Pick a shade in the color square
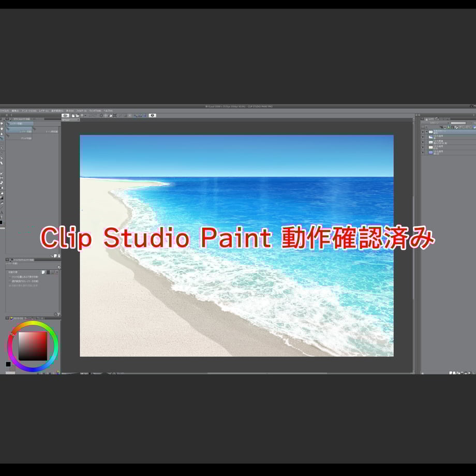Screen dimensions: 476x476 click(x=33, y=346)
